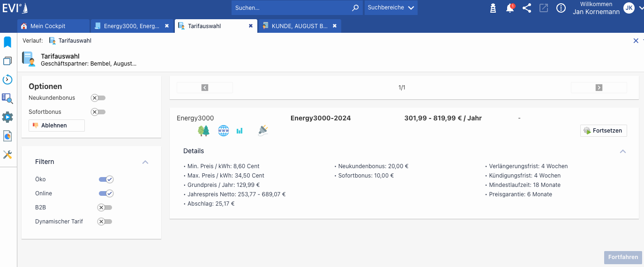Click the Ablehnen button

point(57,126)
